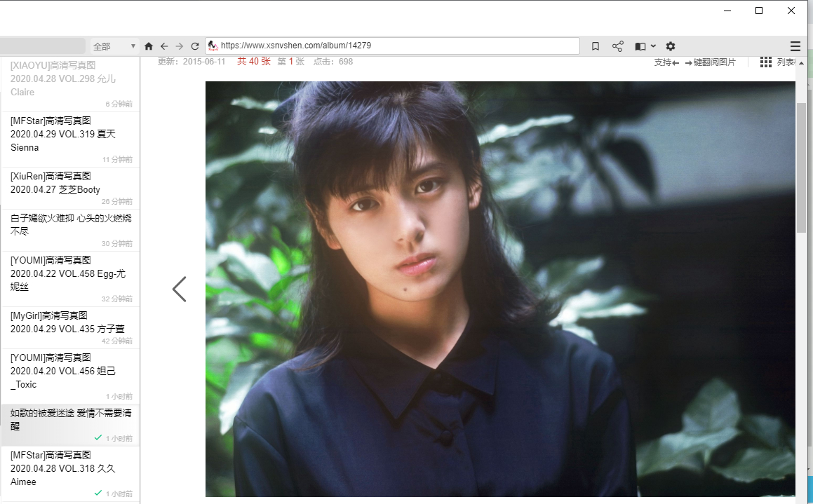813x504 pixels.
Task: Expand the reading layout dropdown arrow
Action: point(654,46)
